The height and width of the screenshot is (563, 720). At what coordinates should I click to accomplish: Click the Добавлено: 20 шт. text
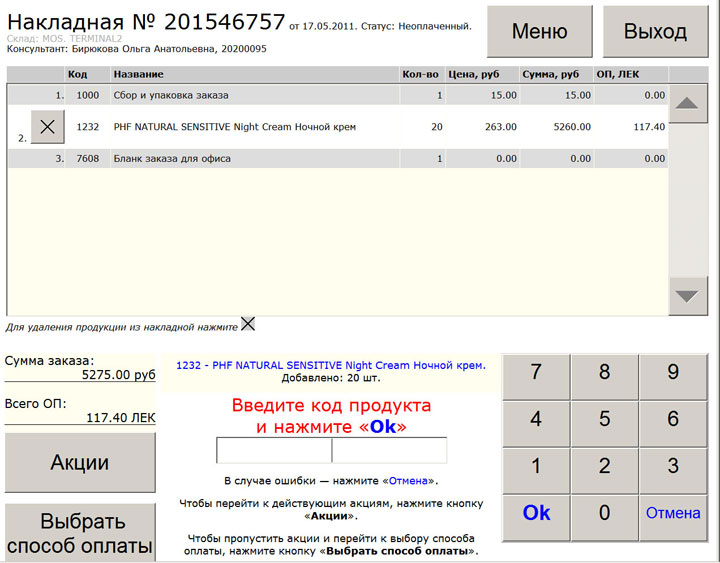pyautogui.click(x=331, y=378)
